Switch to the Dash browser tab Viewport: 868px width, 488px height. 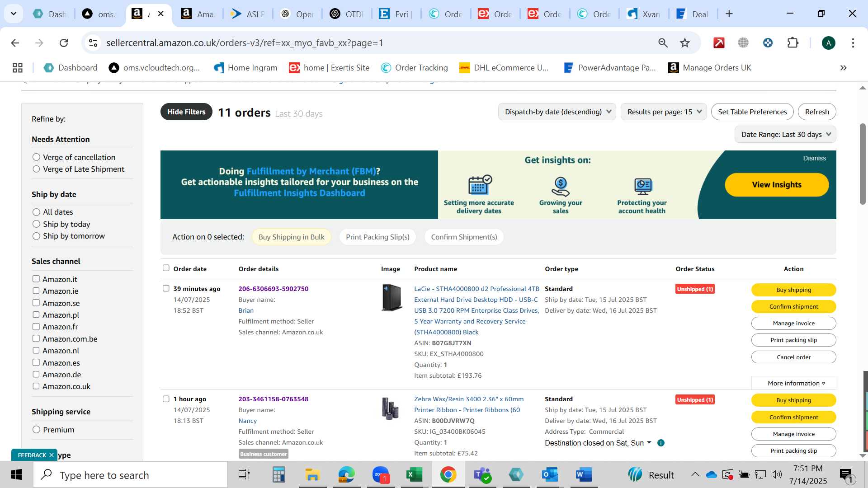point(50,14)
